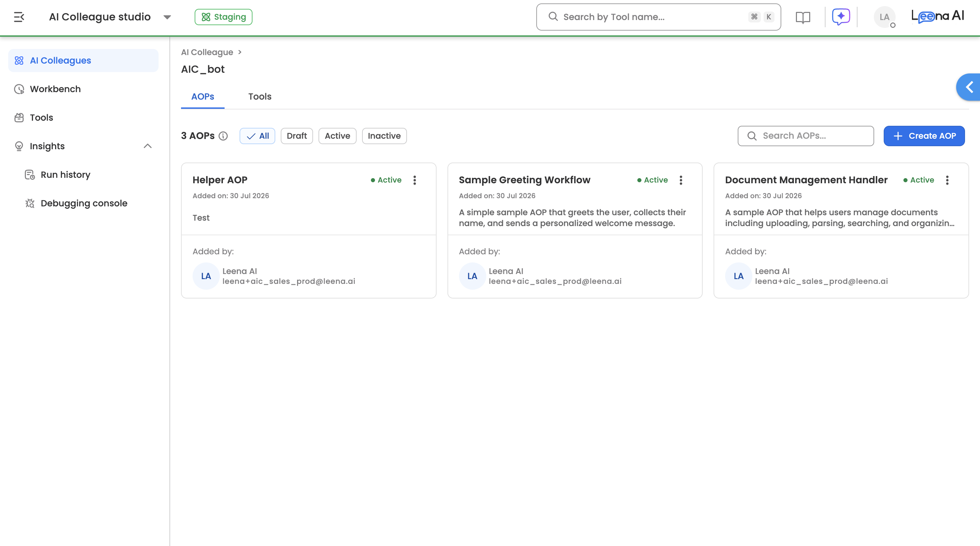Click the email on Document Management Handler card
The image size is (980, 546).
pyautogui.click(x=821, y=281)
